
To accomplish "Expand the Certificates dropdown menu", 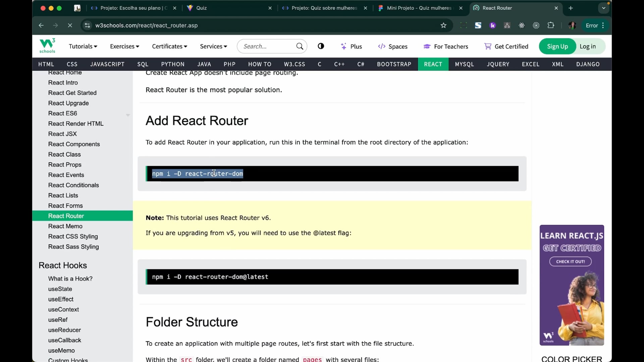I will pos(169,46).
